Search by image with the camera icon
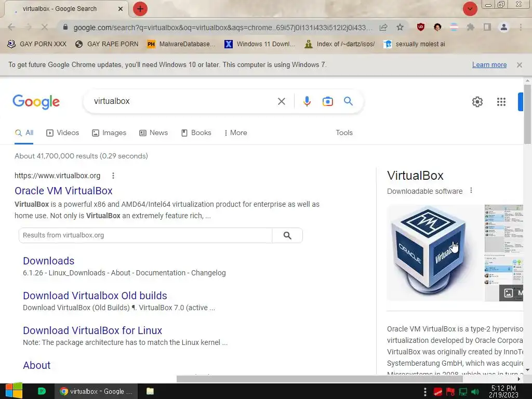The image size is (532, 399). tap(327, 101)
